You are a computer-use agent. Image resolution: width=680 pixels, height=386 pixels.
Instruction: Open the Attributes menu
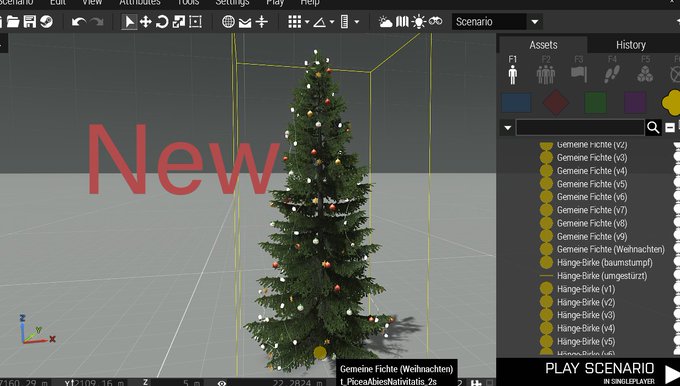(x=140, y=3)
